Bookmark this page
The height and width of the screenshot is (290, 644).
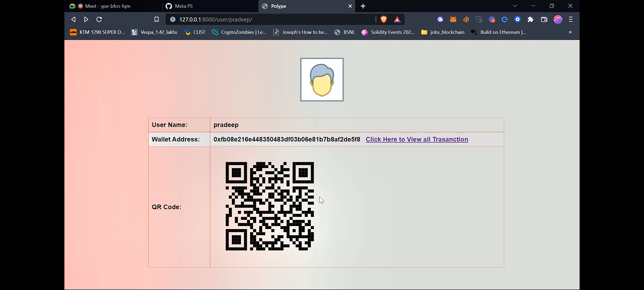coord(156,19)
